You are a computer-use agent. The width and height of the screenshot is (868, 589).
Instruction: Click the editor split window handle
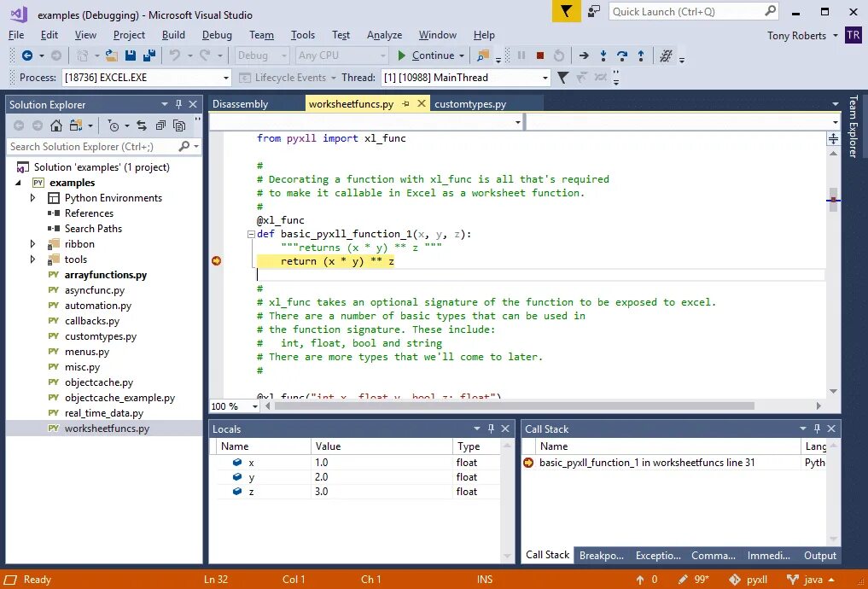pyautogui.click(x=833, y=138)
